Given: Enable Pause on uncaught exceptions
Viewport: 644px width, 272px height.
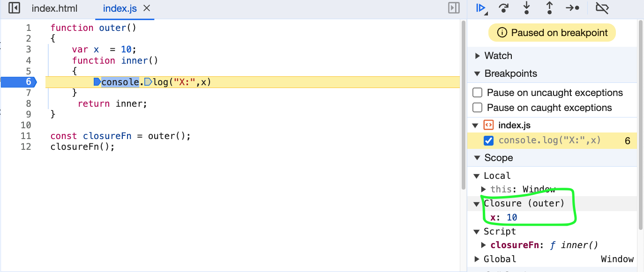Looking at the screenshot, I should click(x=477, y=92).
